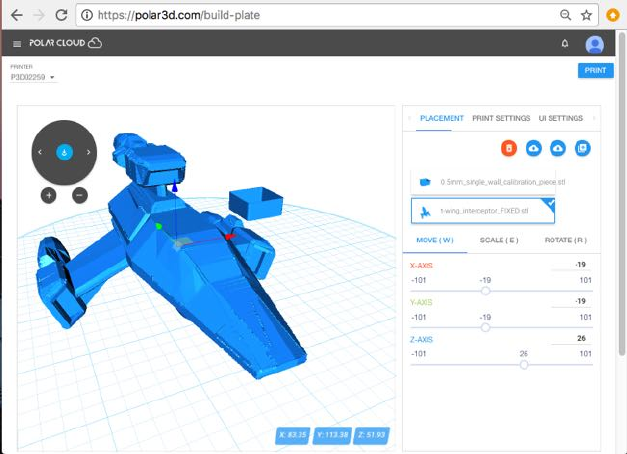Open the user profile avatar

click(x=595, y=44)
